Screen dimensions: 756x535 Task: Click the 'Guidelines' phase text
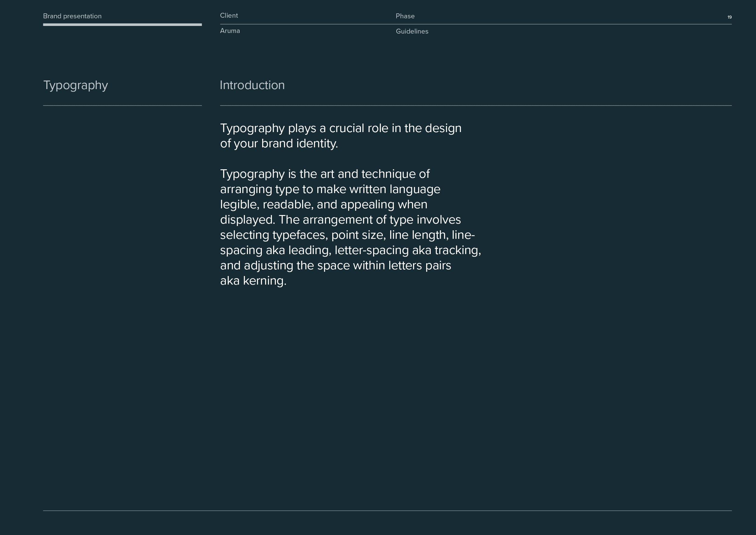click(x=412, y=31)
